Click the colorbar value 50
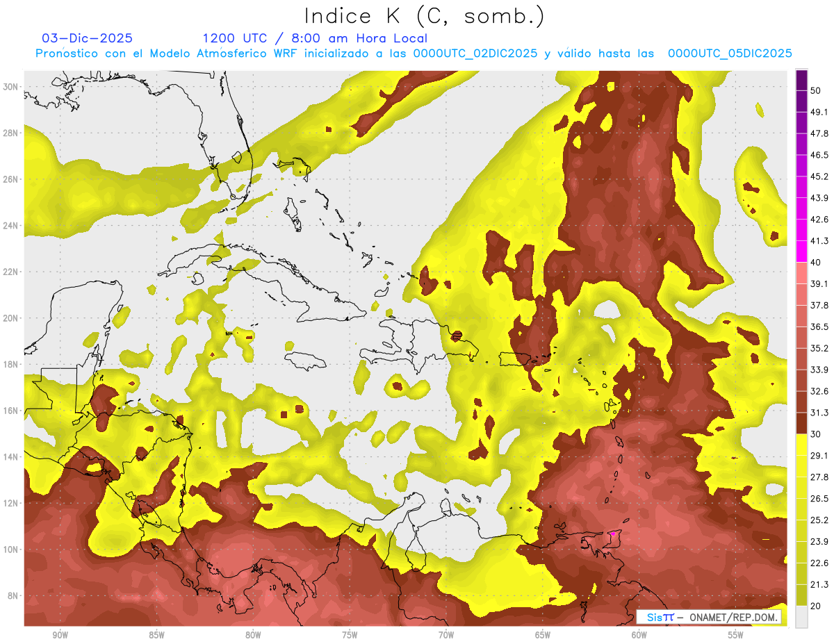The image size is (834, 644). coord(817,90)
